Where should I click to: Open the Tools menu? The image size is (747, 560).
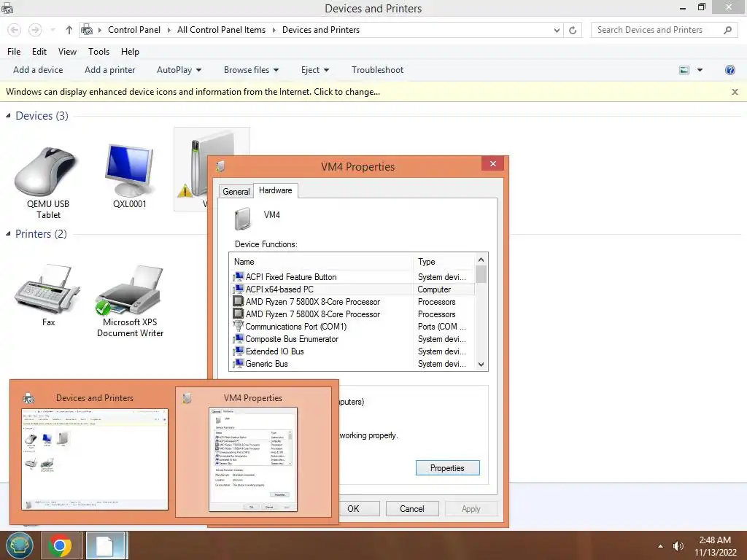click(x=98, y=52)
